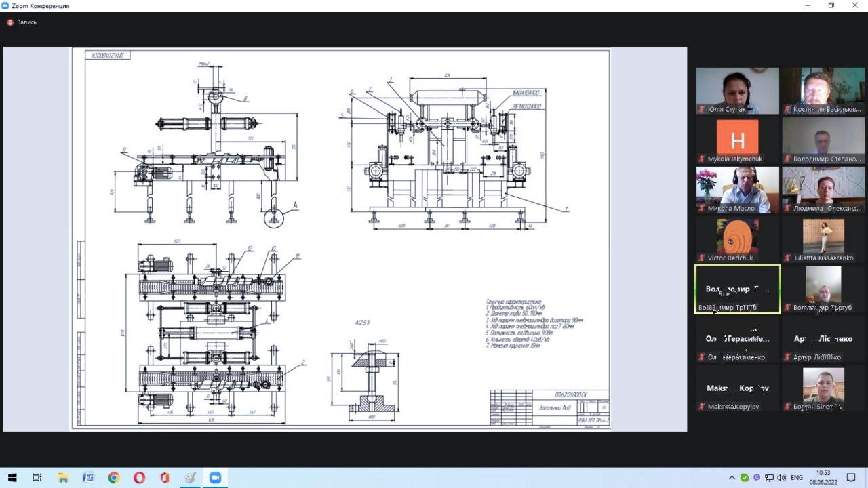
Task: Minimize the Zoom window
Action: pos(809,6)
